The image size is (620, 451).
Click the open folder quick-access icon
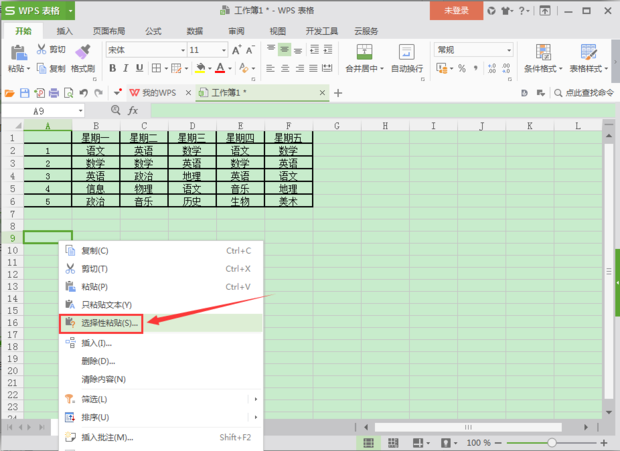pos(9,93)
